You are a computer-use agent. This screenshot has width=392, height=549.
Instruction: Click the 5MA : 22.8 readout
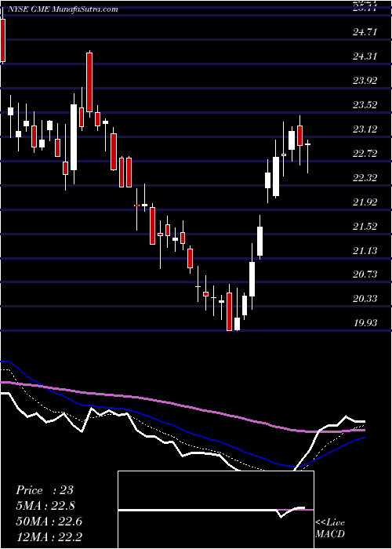point(45,506)
